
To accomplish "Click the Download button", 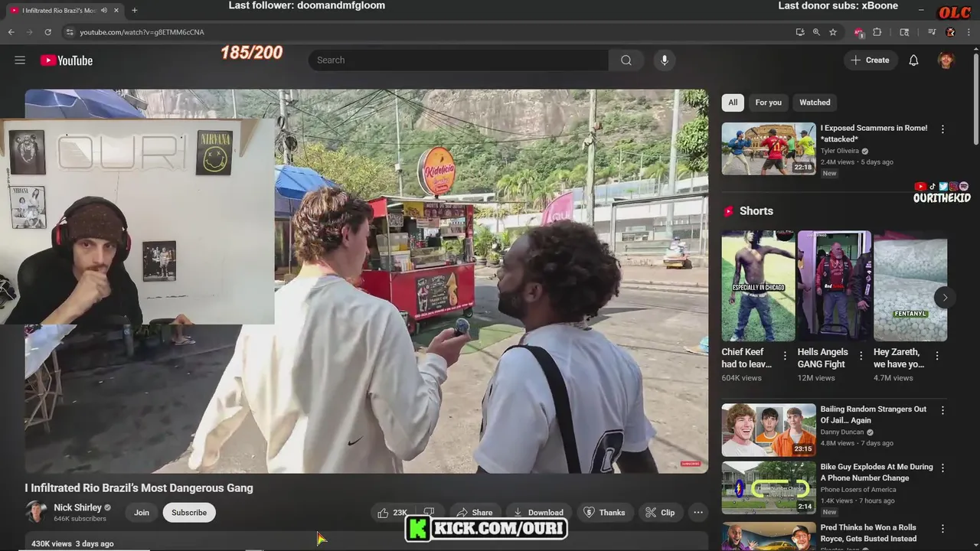I will point(538,513).
